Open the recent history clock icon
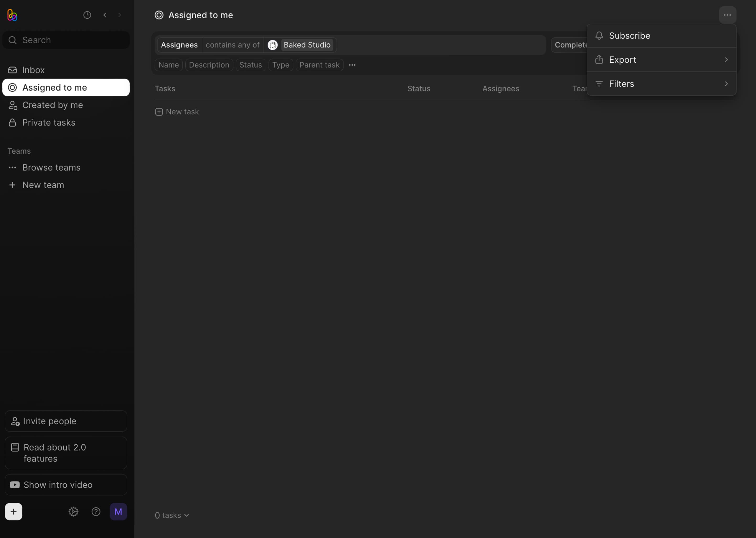 tap(87, 15)
